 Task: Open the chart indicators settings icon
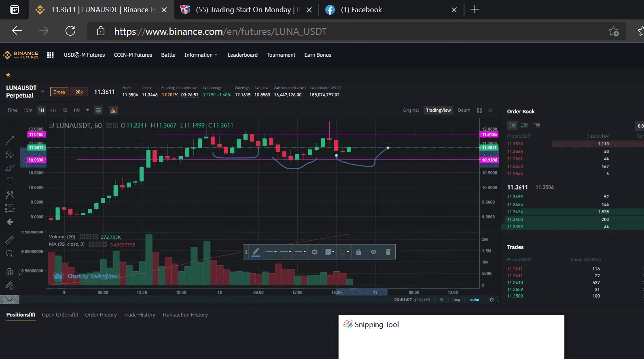tap(98, 110)
